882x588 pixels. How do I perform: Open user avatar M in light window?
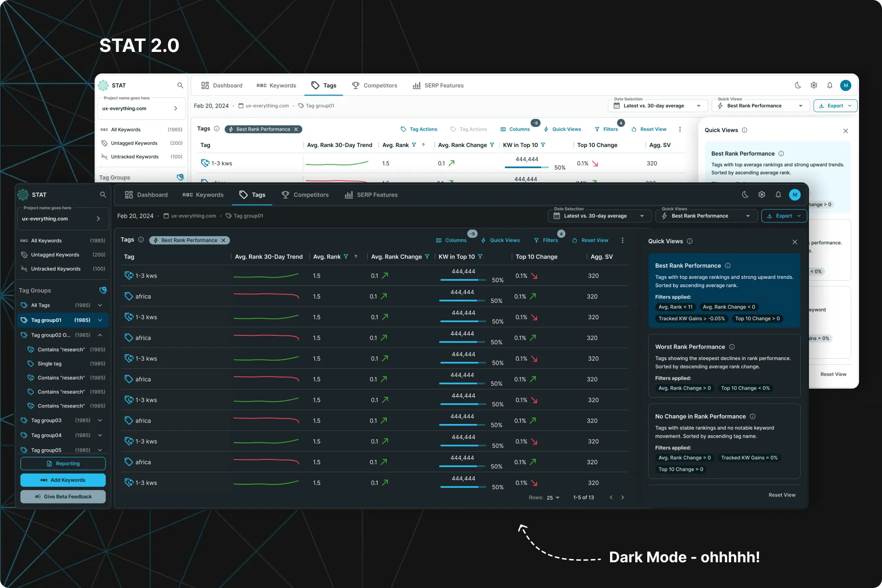pos(846,85)
